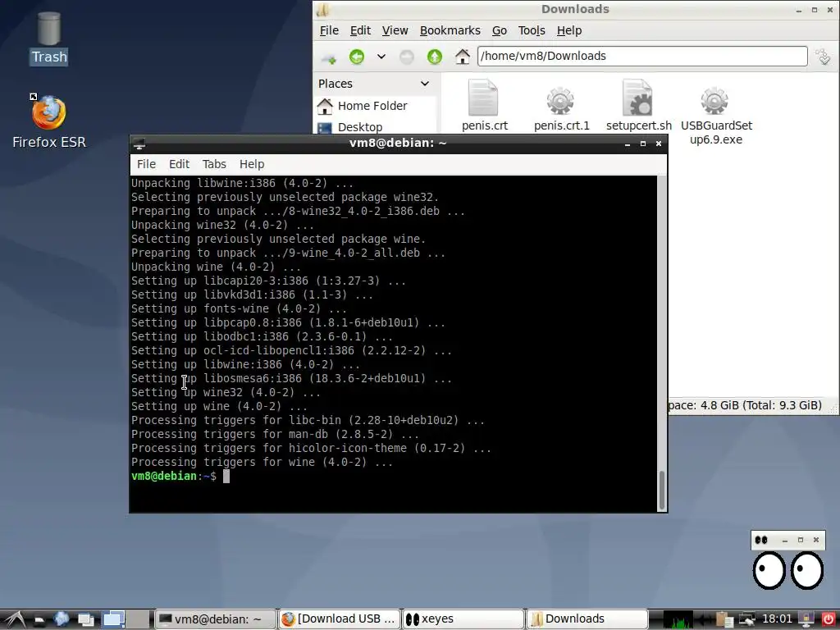Screen dimensions: 840x630
Task: Open File menu in Downloads window
Action: point(329,30)
